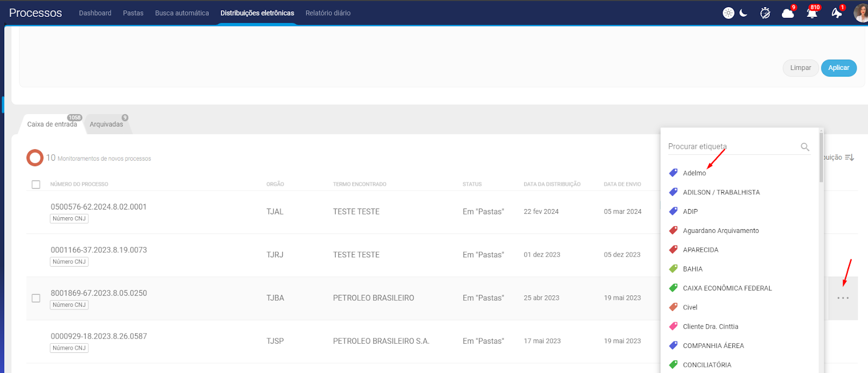Open the cloud notifications icon

tap(788, 13)
